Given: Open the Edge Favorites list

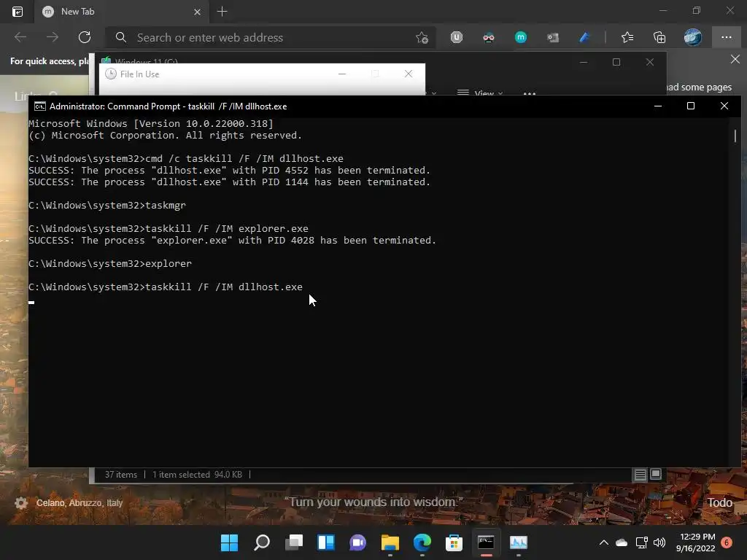Looking at the screenshot, I should pyautogui.click(x=627, y=37).
